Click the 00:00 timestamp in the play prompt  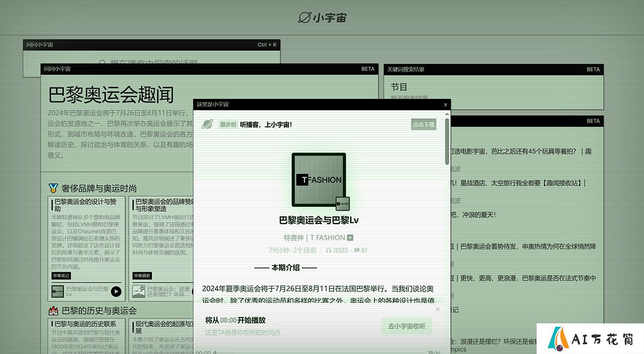click(x=228, y=320)
